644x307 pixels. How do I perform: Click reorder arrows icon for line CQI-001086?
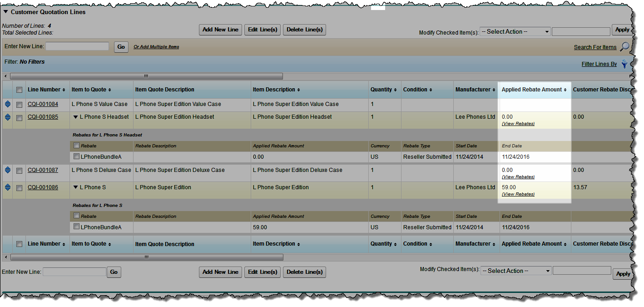(x=7, y=187)
